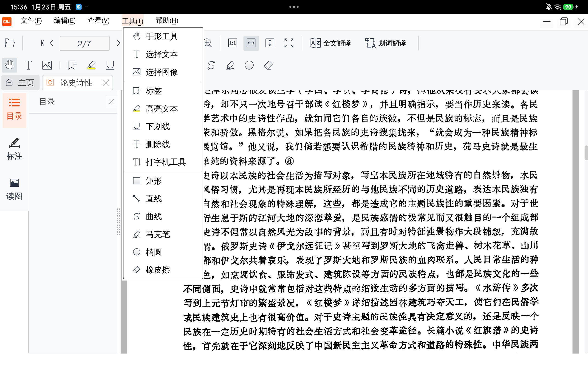
Task: Toggle fit-to-height view mode
Action: coord(270,43)
